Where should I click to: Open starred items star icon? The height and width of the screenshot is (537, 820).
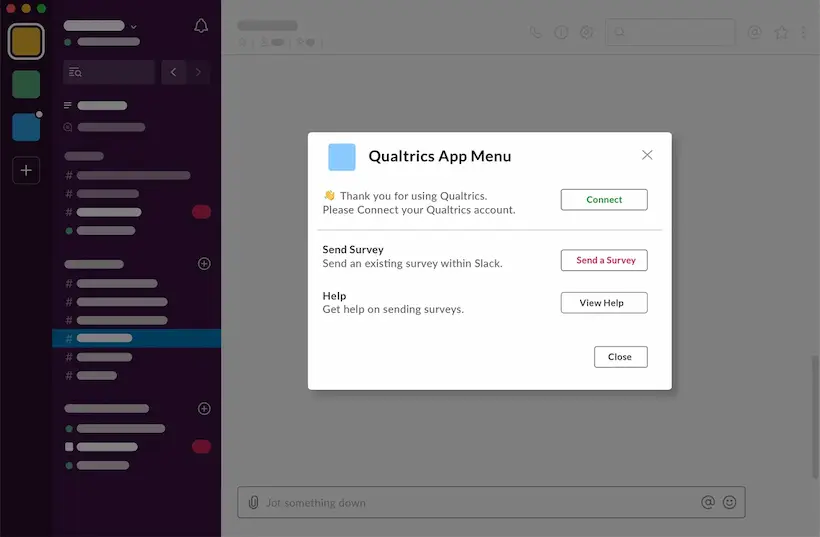pos(781,32)
